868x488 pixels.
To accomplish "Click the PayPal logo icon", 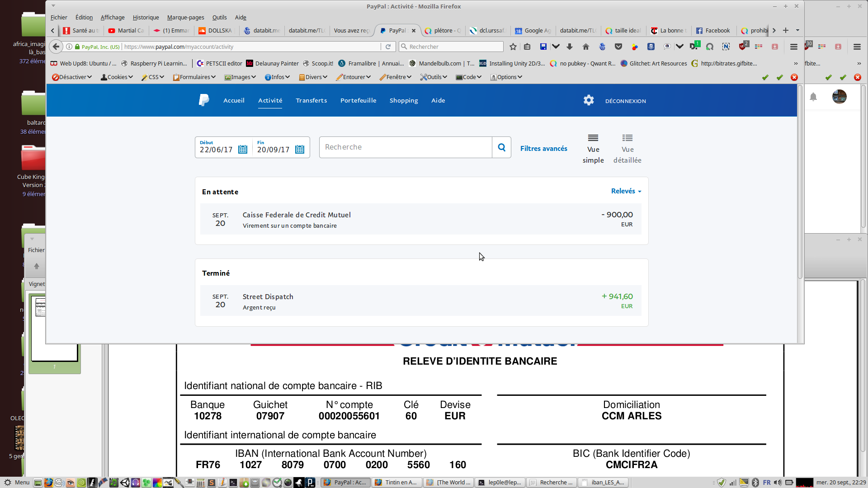I will 204,100.
